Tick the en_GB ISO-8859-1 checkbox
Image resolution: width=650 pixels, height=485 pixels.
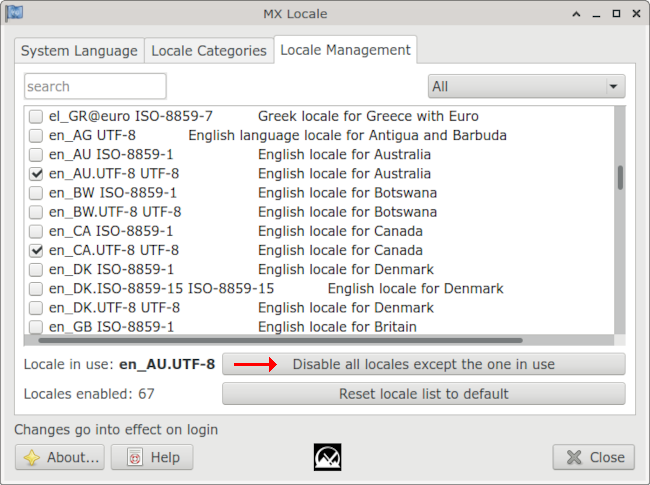[36, 327]
